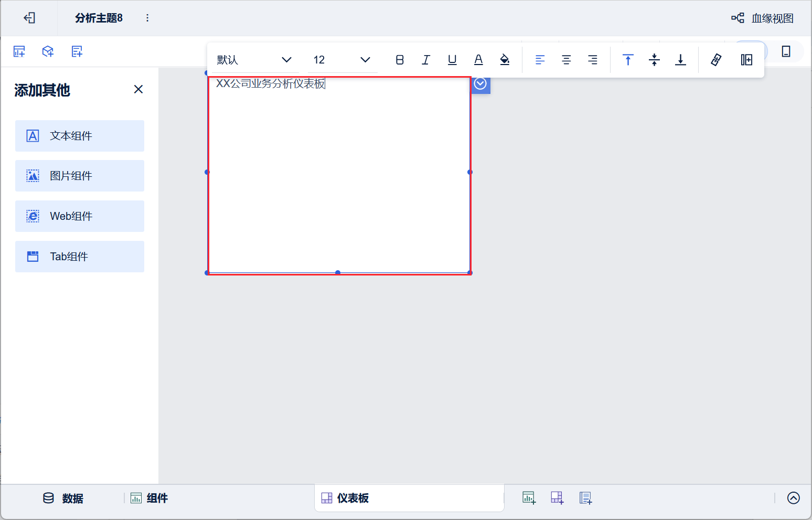812x520 pixels.
Task: Click inside the text component editing area
Action: [x=339, y=176]
